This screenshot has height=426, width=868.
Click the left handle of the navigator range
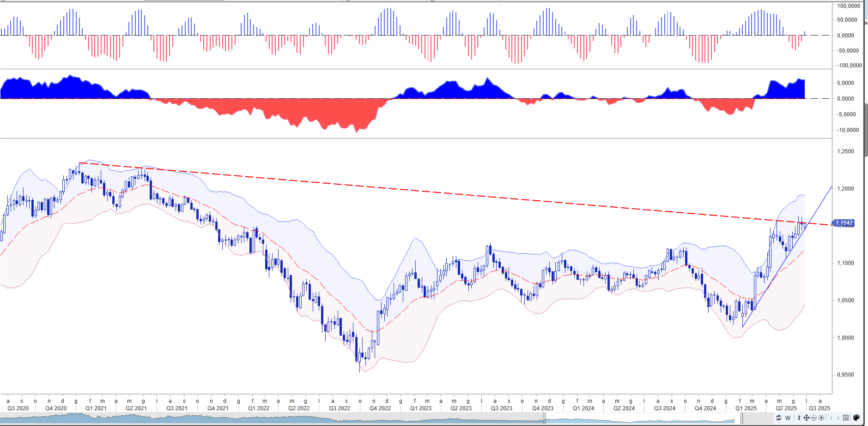click(544, 419)
